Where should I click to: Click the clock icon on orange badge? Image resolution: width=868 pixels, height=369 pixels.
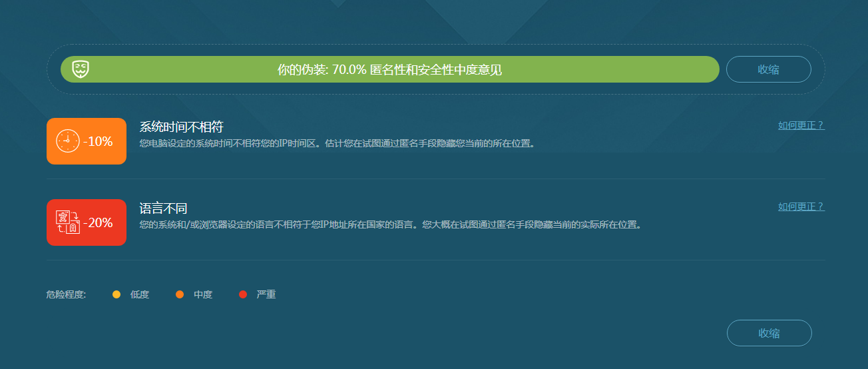click(x=68, y=141)
